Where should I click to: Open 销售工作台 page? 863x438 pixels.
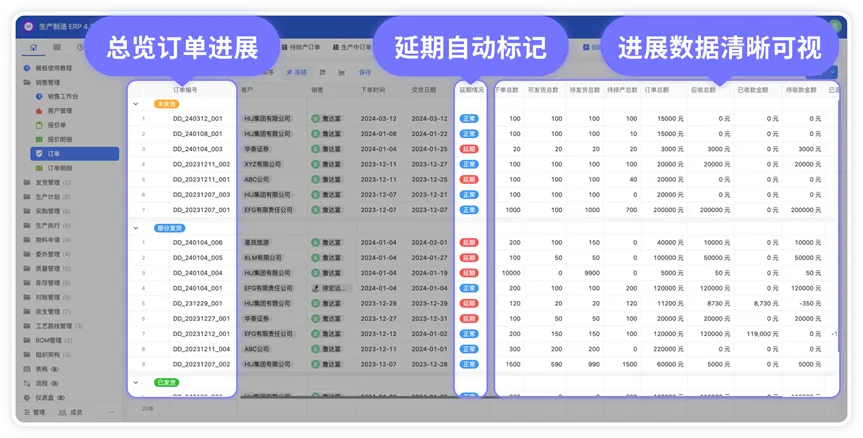pos(63,96)
